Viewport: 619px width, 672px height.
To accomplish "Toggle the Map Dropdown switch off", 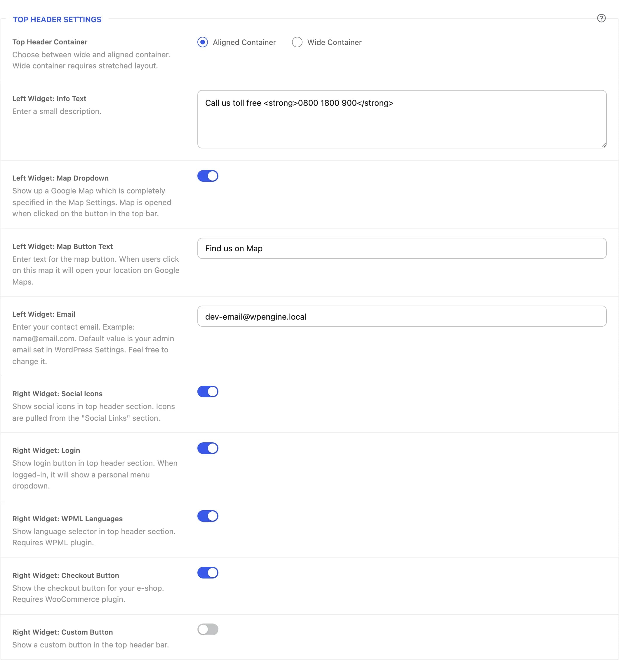I will (x=208, y=176).
